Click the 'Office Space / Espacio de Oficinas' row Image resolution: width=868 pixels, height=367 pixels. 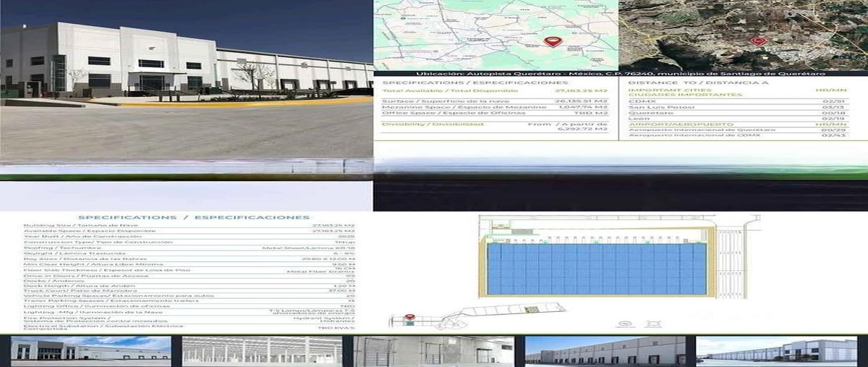[495, 113]
